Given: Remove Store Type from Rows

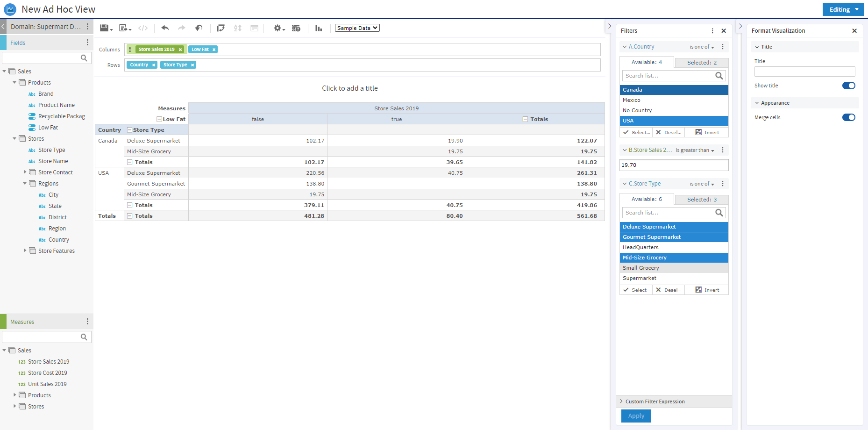Looking at the screenshot, I should pyautogui.click(x=192, y=65).
